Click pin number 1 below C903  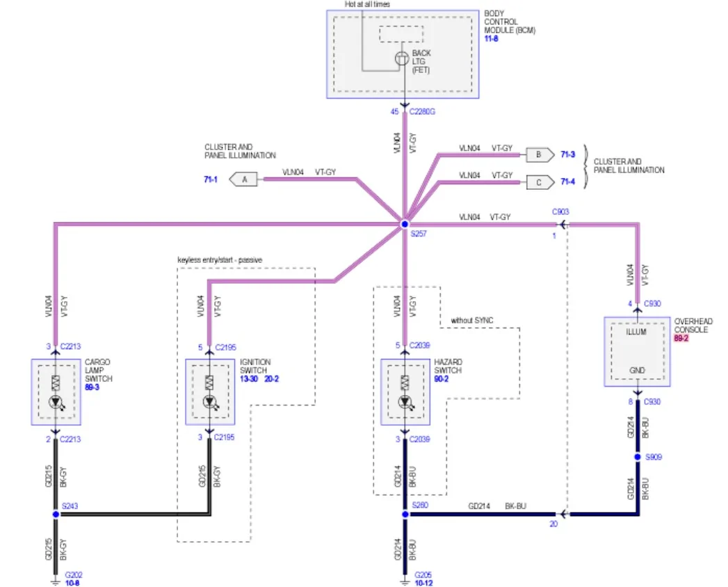pyautogui.click(x=554, y=236)
